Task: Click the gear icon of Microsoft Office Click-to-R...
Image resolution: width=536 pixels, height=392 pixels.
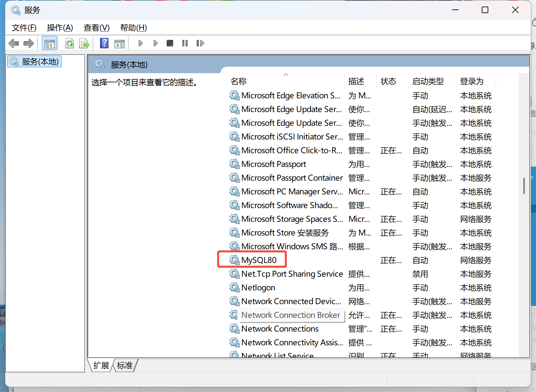Action: pyautogui.click(x=234, y=150)
